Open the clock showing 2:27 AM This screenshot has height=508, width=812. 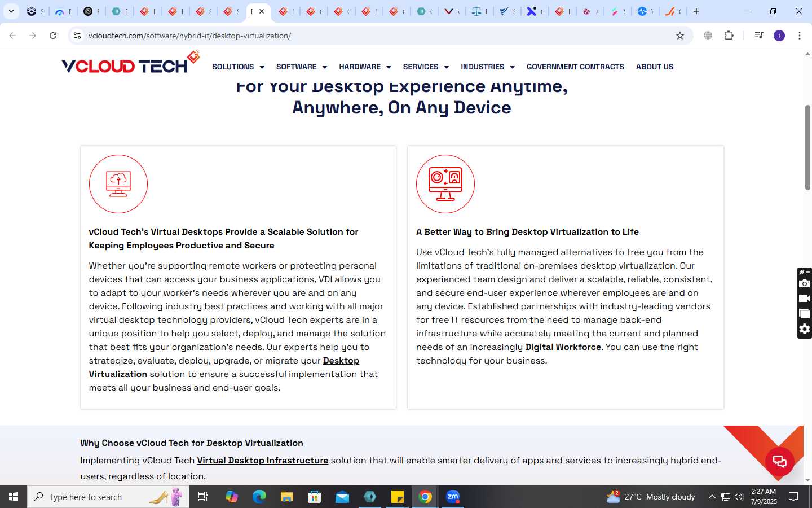pyautogui.click(x=764, y=497)
